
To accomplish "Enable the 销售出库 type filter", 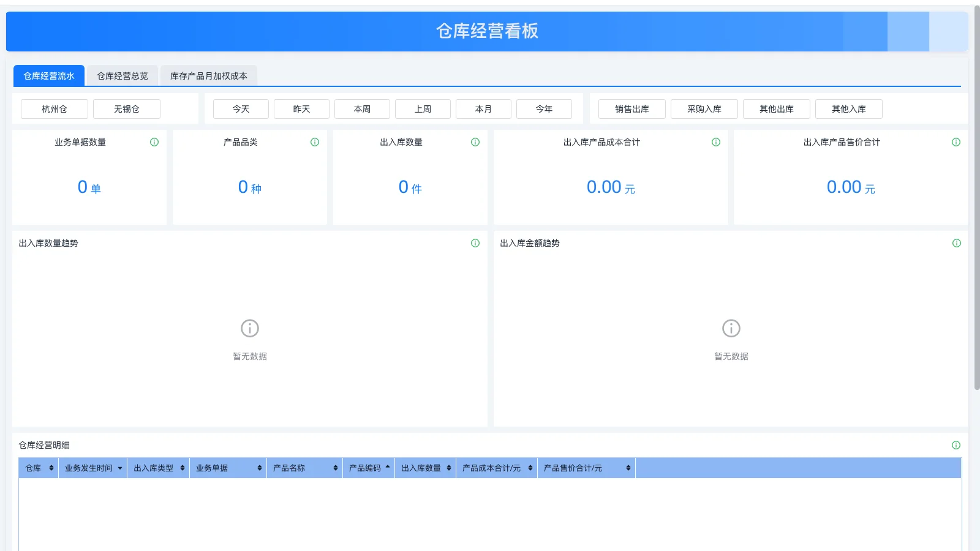I will click(x=631, y=109).
